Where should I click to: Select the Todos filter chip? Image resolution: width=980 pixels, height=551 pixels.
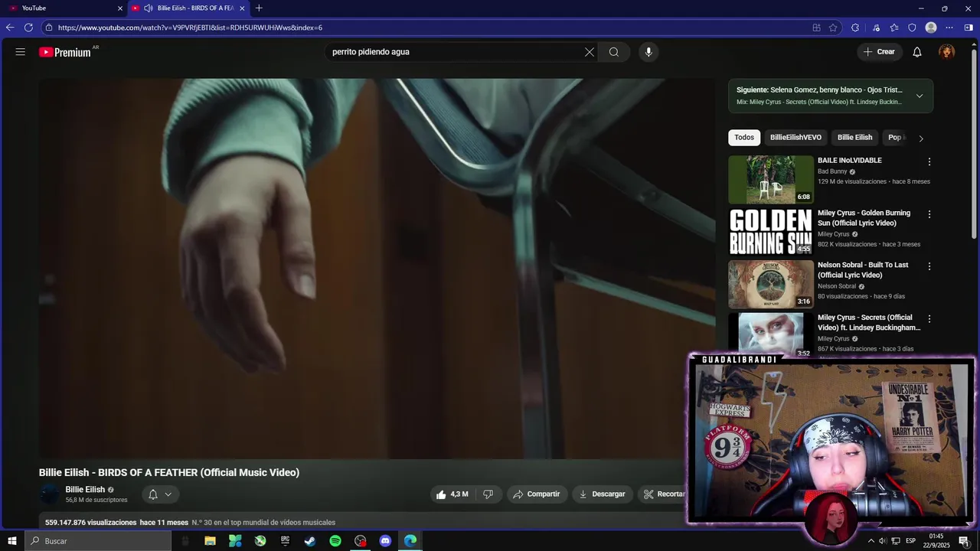point(744,138)
